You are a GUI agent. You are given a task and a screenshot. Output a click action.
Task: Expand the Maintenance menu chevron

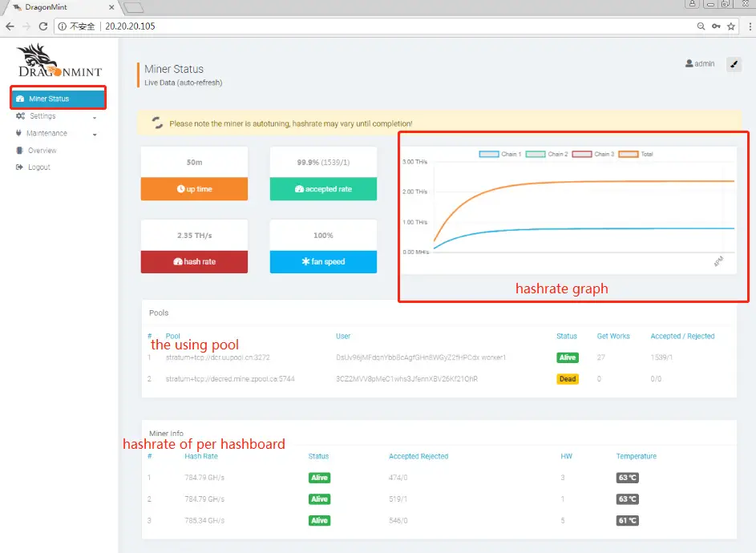95,134
